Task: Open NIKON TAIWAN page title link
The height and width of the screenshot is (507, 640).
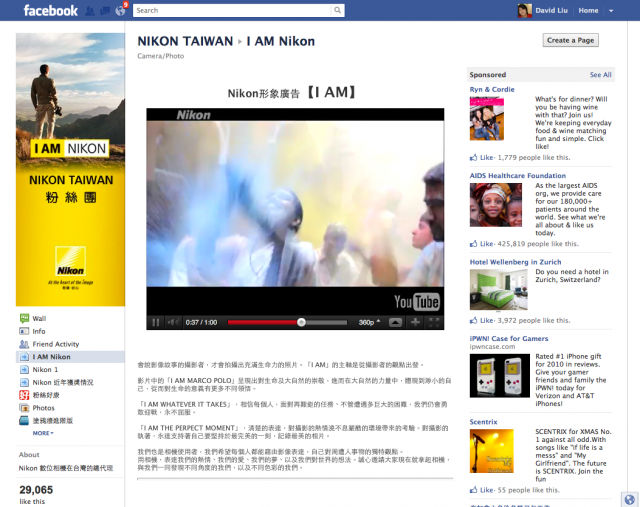Action: (x=185, y=41)
